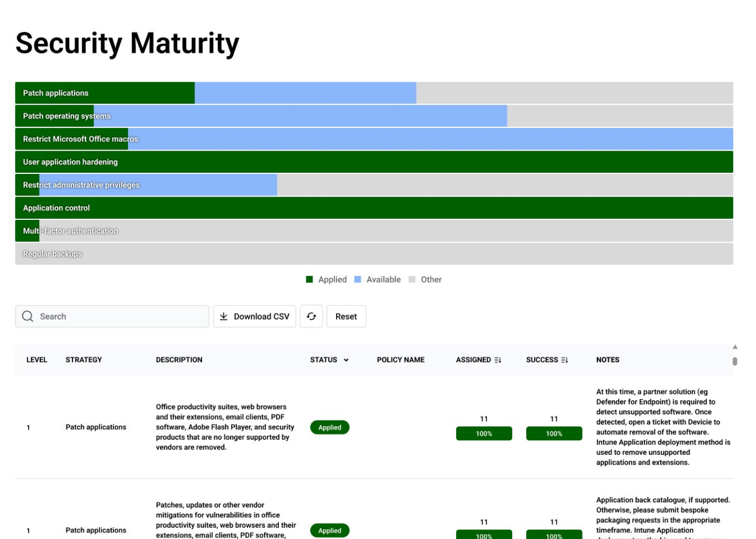Select the Regular backups bar
Screen dimensions: 756x539
pos(374,254)
